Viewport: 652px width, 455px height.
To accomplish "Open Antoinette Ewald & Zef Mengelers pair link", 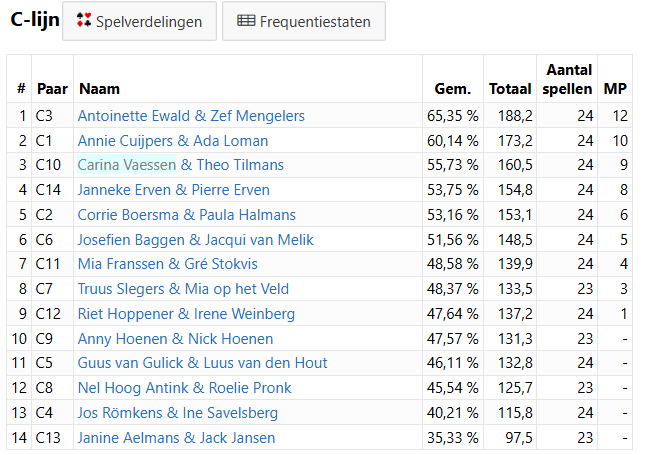I will [191, 116].
